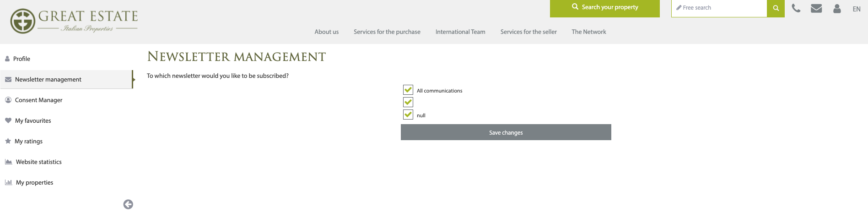This screenshot has width=868, height=213.
Task: Open the user account icon
Action: [837, 8]
